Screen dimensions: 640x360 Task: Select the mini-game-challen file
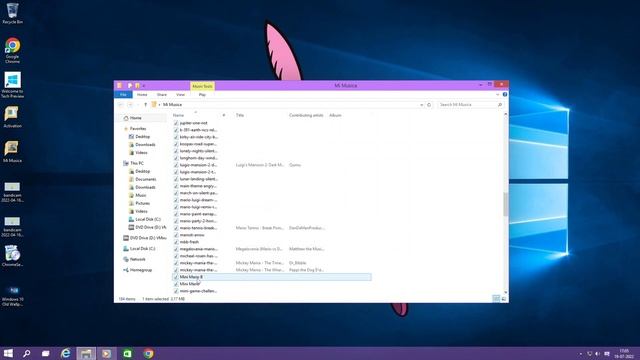[198, 291]
